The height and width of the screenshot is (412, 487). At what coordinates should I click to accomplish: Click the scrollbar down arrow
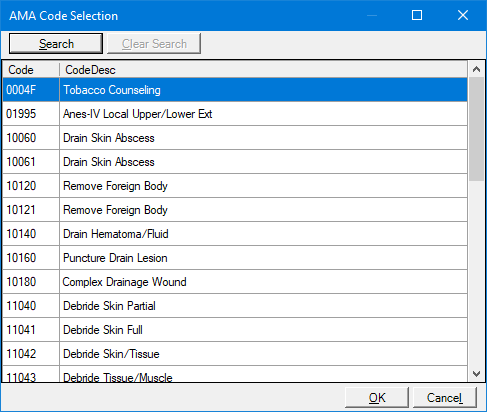pos(476,374)
